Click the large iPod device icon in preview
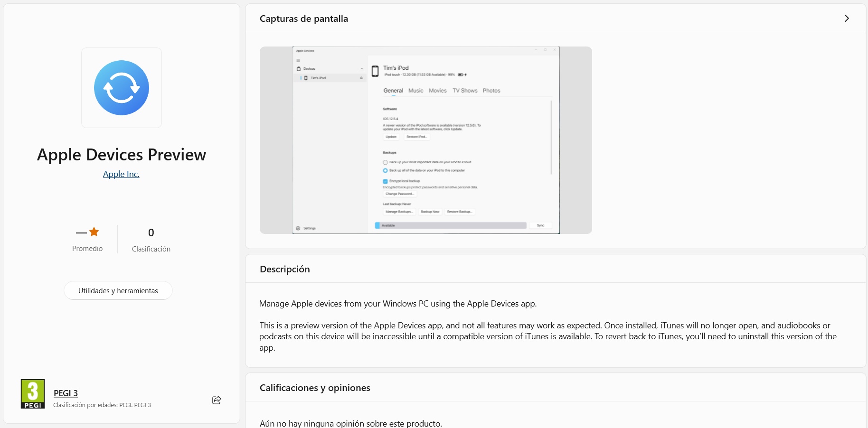 click(x=375, y=71)
